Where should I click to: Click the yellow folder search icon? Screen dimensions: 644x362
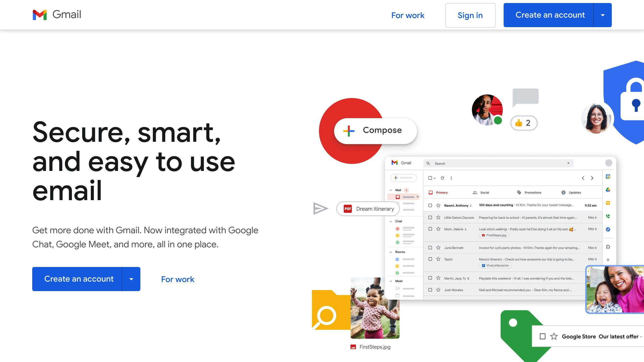tap(331, 310)
